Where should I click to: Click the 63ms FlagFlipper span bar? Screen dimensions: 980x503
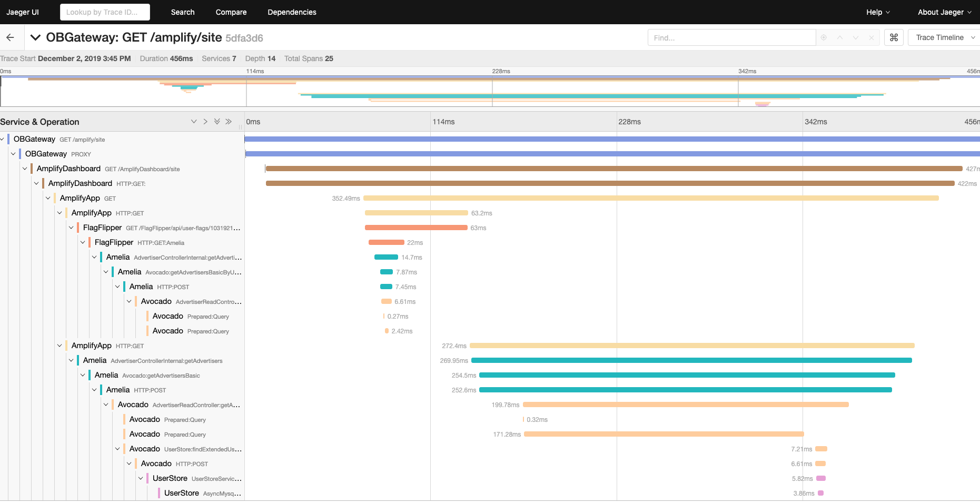(416, 228)
